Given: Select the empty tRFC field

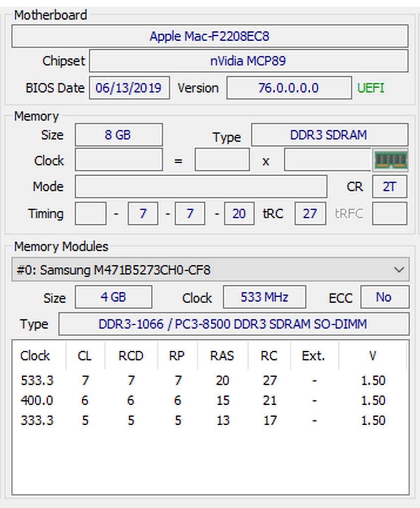Looking at the screenshot, I should tap(389, 213).
